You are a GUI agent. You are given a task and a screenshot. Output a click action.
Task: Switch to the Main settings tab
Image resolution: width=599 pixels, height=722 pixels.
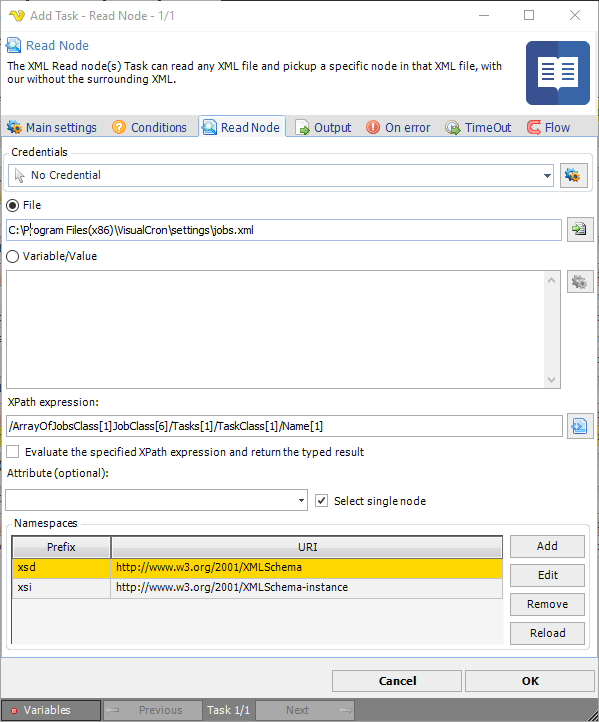point(52,128)
